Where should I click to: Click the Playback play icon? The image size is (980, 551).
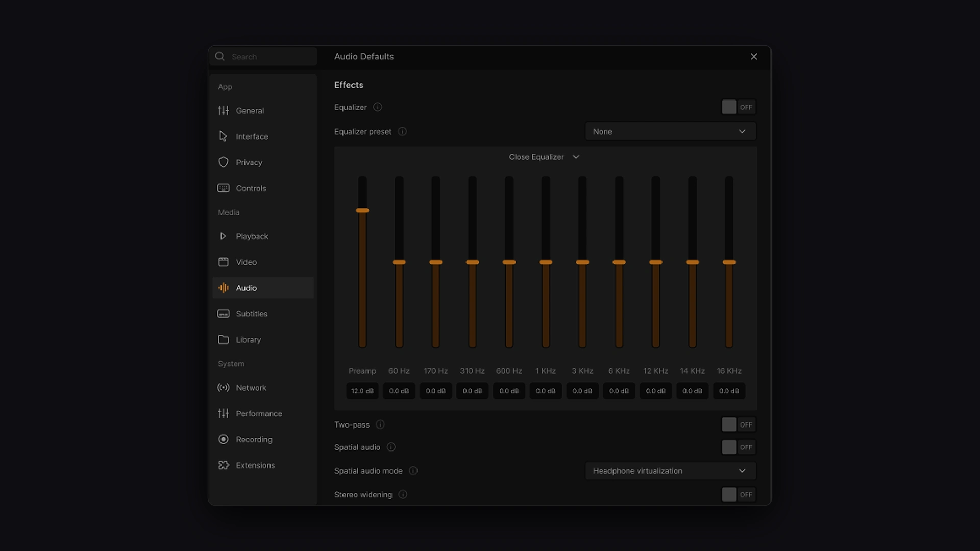click(x=223, y=236)
